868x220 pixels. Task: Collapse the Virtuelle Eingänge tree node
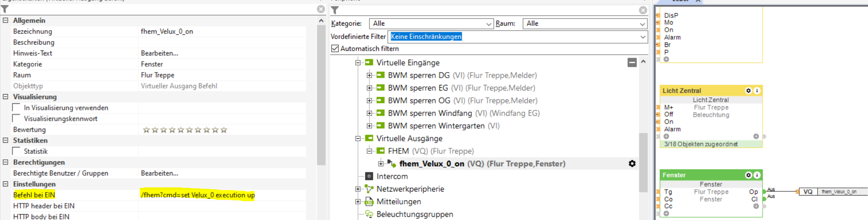pos(358,62)
